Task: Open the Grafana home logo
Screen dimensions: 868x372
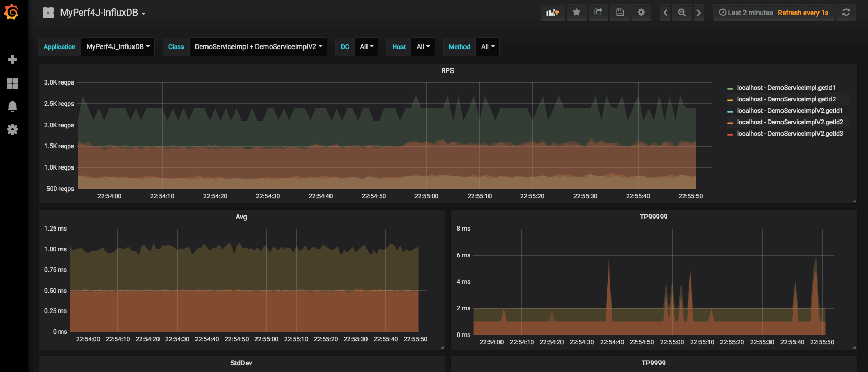Action: (11, 12)
